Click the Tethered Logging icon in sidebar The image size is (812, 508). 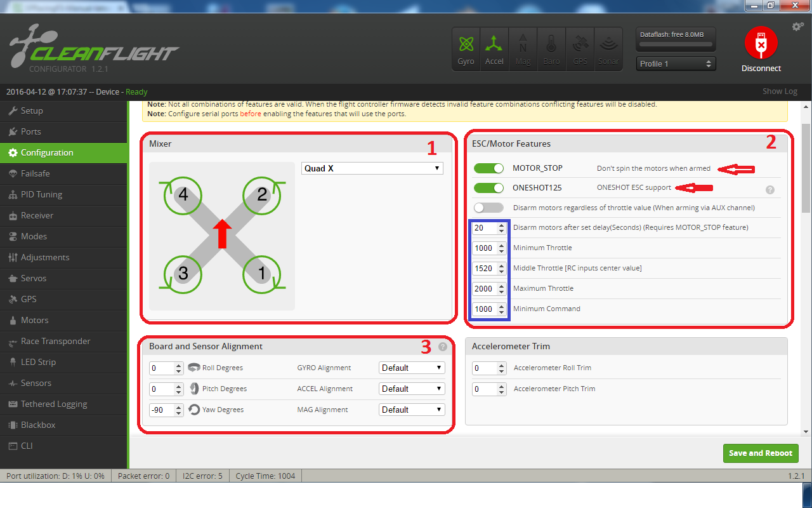(x=13, y=404)
